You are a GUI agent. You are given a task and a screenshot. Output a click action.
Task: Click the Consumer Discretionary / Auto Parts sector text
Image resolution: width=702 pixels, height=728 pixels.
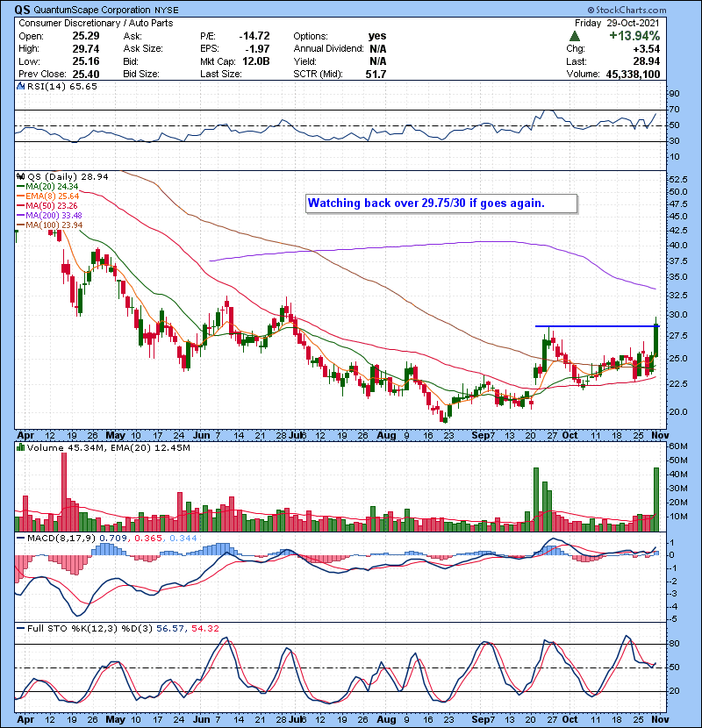[96, 23]
